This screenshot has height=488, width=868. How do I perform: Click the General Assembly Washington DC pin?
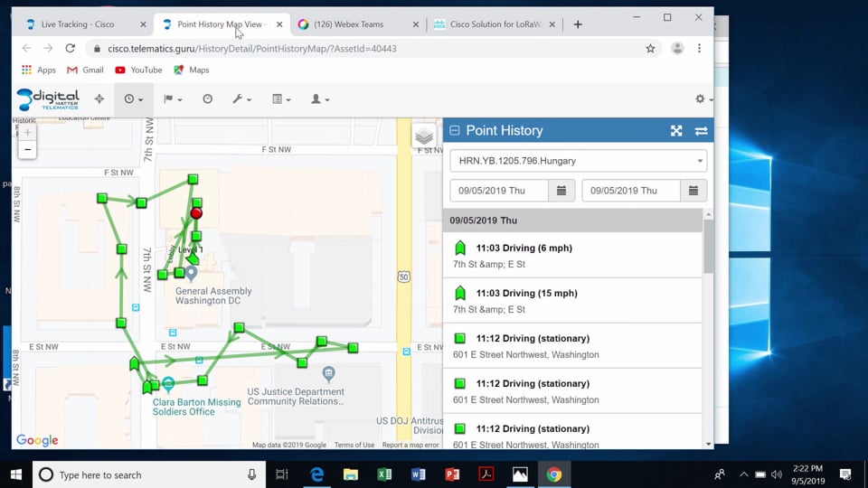(x=191, y=273)
